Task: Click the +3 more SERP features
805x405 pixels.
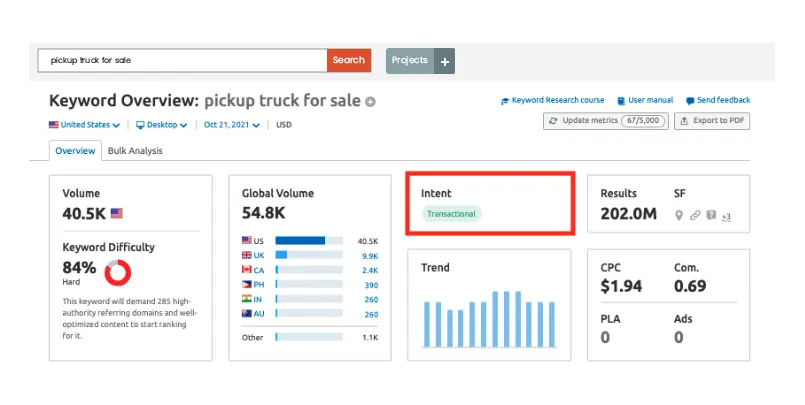Action: (x=726, y=217)
